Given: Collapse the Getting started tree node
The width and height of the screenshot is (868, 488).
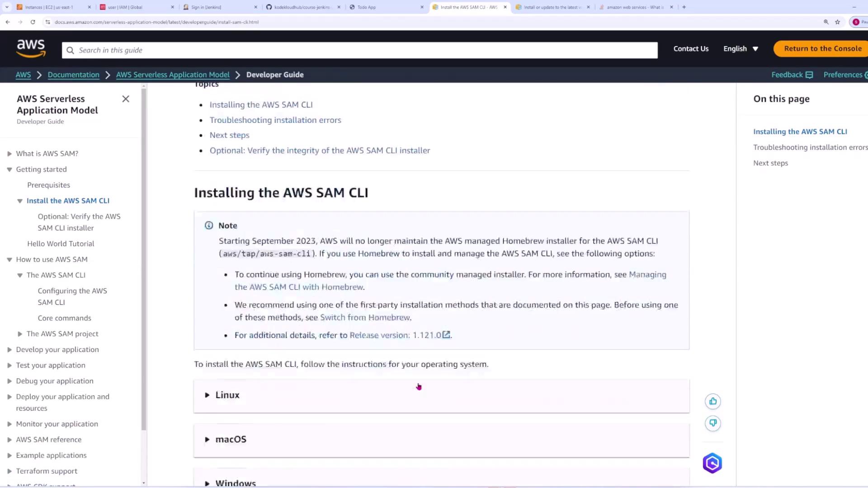Looking at the screenshot, I should 9,169.
